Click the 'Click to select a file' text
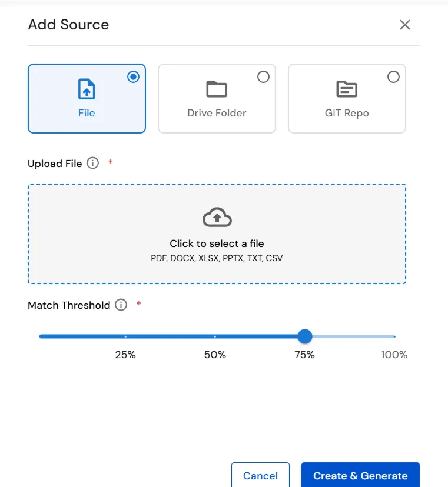Image resolution: width=448 pixels, height=487 pixels. click(x=217, y=243)
